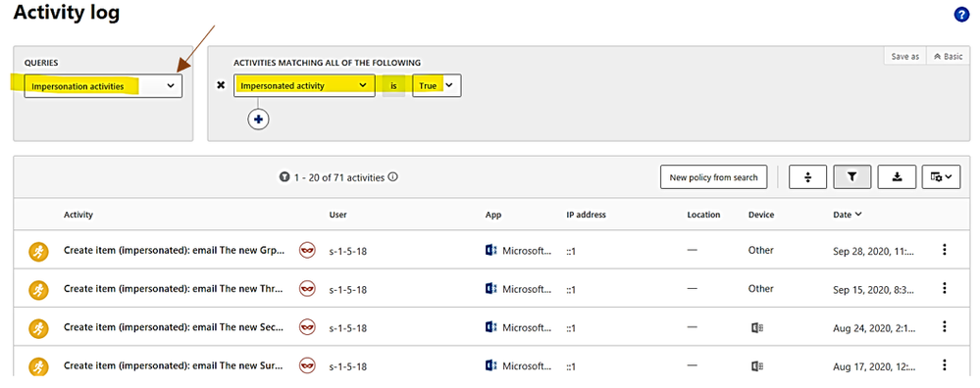
Task: Sort by the Date column header
Action: pyautogui.click(x=848, y=214)
